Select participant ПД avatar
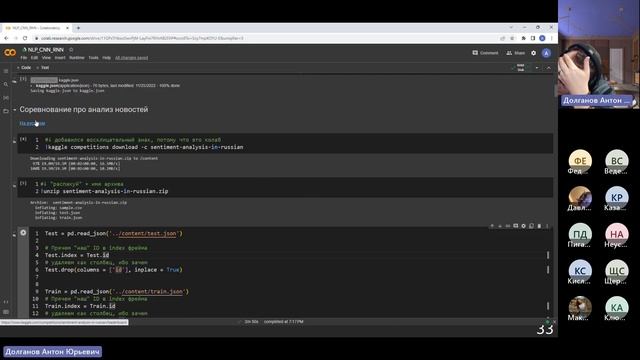640x360 pixels. 580,234
